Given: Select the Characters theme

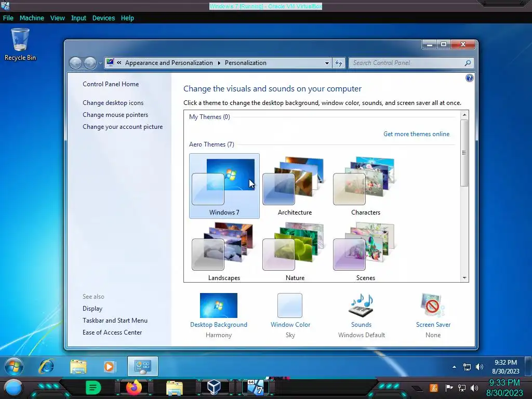Looking at the screenshot, I should (x=365, y=186).
